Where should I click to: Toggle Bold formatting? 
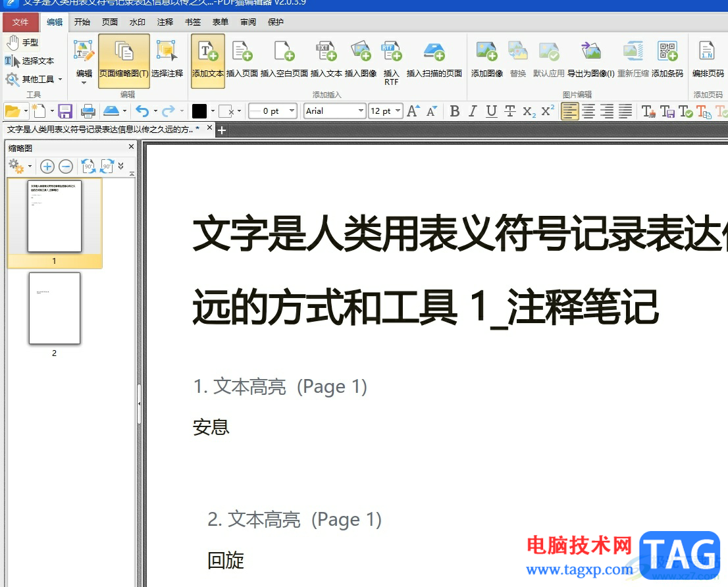[455, 111]
